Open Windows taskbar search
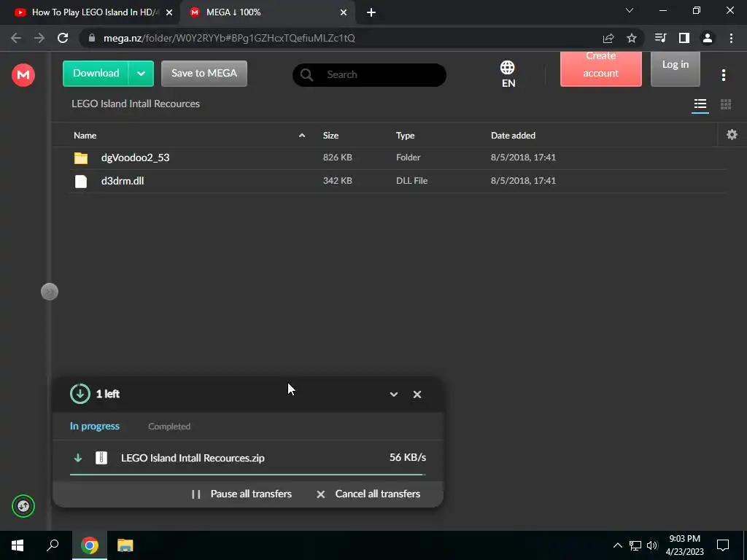Image resolution: width=747 pixels, height=560 pixels. [53, 545]
